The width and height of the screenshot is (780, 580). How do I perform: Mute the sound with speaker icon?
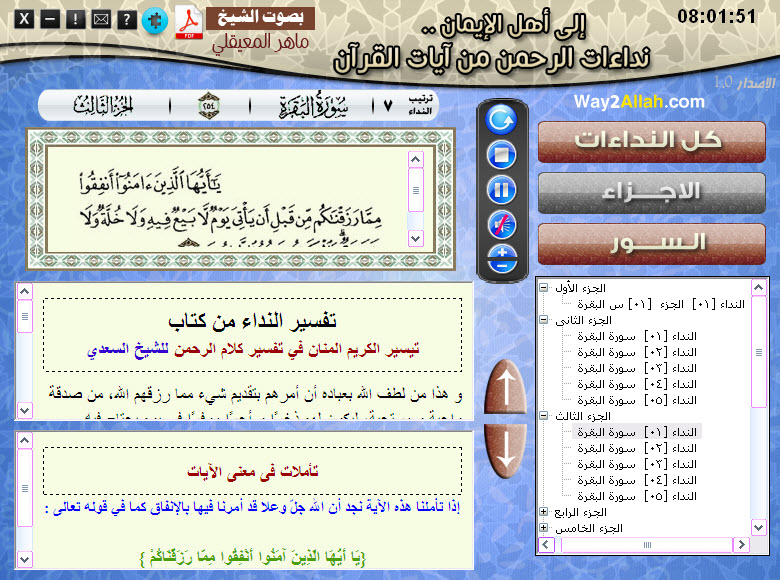501,225
